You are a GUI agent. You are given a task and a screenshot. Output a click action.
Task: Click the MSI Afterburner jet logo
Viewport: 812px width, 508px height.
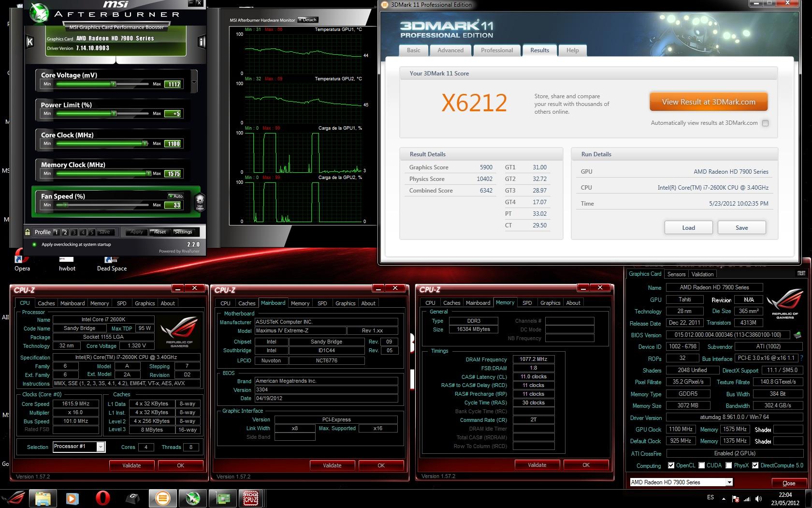39,13
